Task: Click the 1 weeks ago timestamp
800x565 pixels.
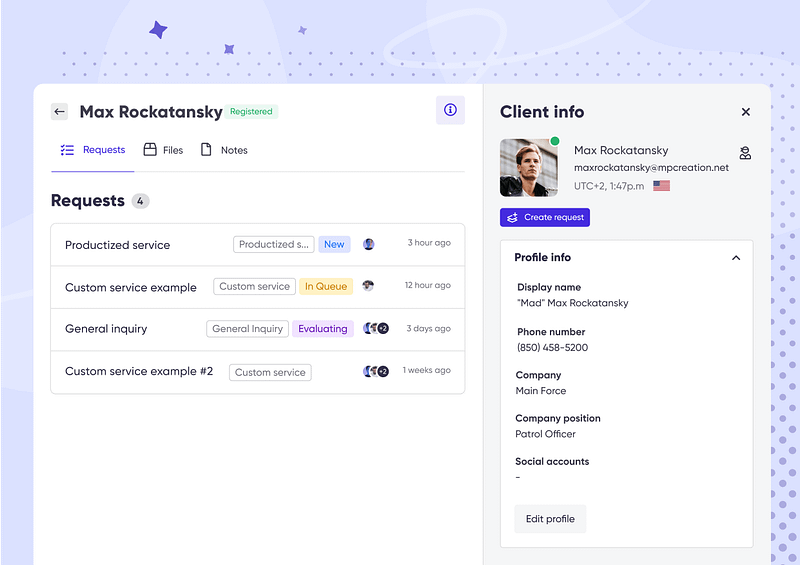Action: [x=427, y=370]
